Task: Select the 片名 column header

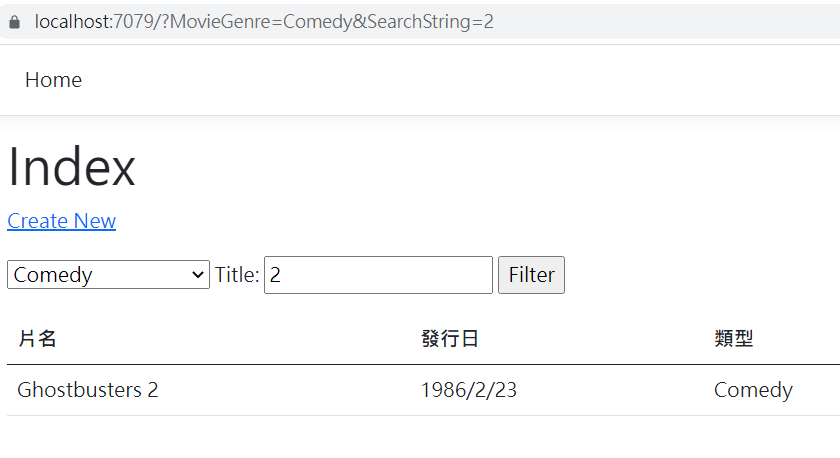Action: (37, 339)
